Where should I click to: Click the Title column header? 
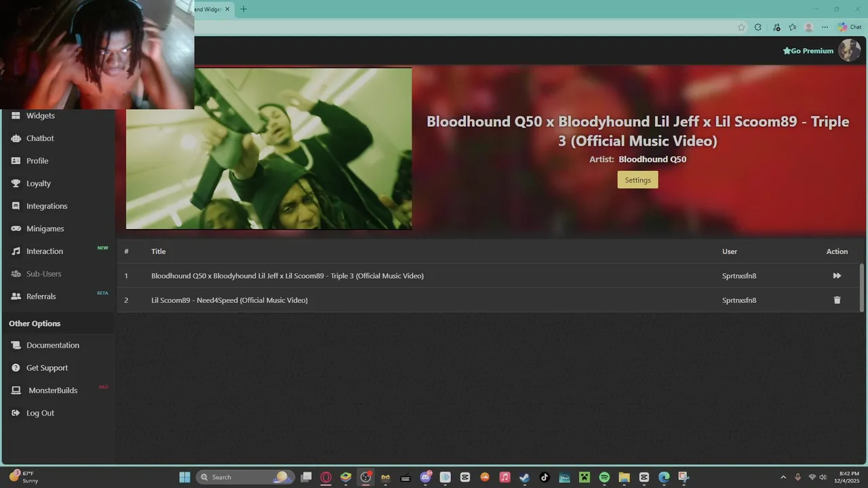click(x=158, y=251)
